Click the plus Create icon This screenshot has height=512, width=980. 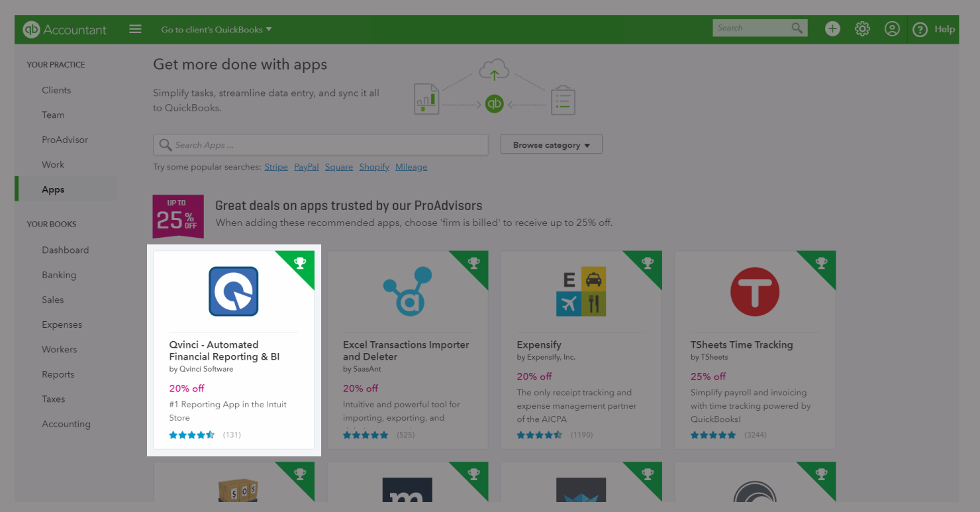coord(832,28)
